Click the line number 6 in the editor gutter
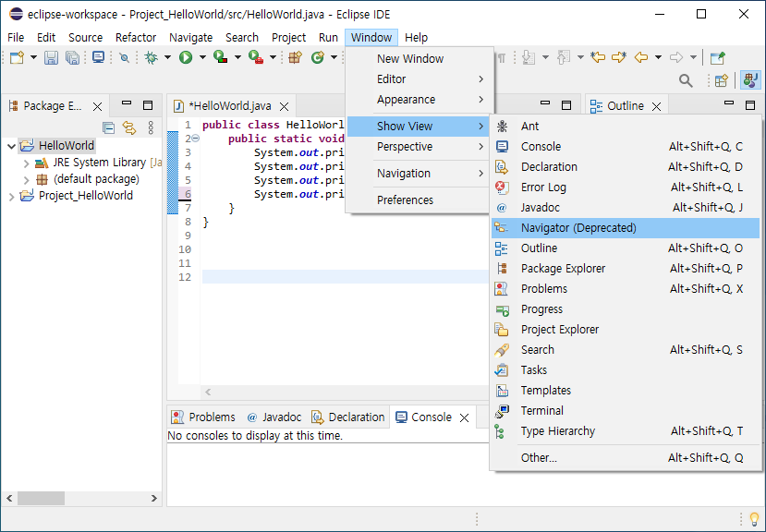The height and width of the screenshot is (532, 766). 188,194
